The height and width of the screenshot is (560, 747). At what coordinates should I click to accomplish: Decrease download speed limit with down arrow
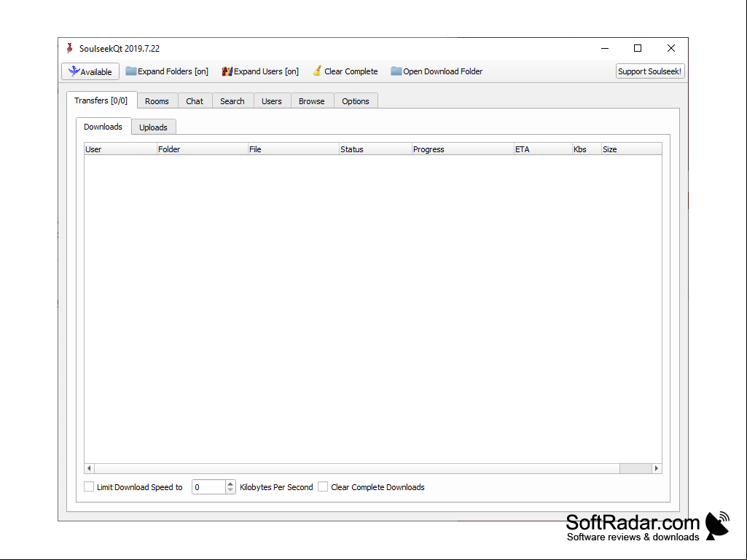[x=230, y=491]
